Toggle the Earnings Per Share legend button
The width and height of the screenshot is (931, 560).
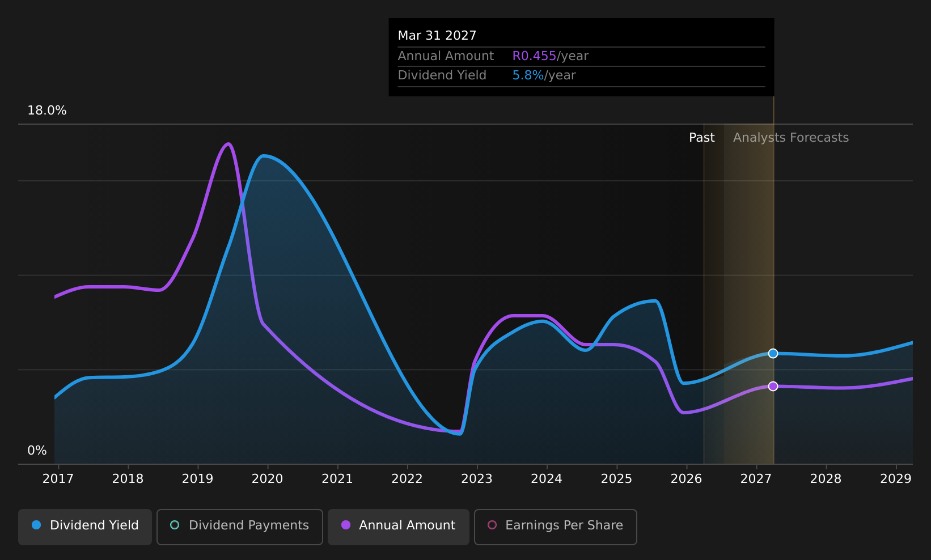tap(556, 527)
